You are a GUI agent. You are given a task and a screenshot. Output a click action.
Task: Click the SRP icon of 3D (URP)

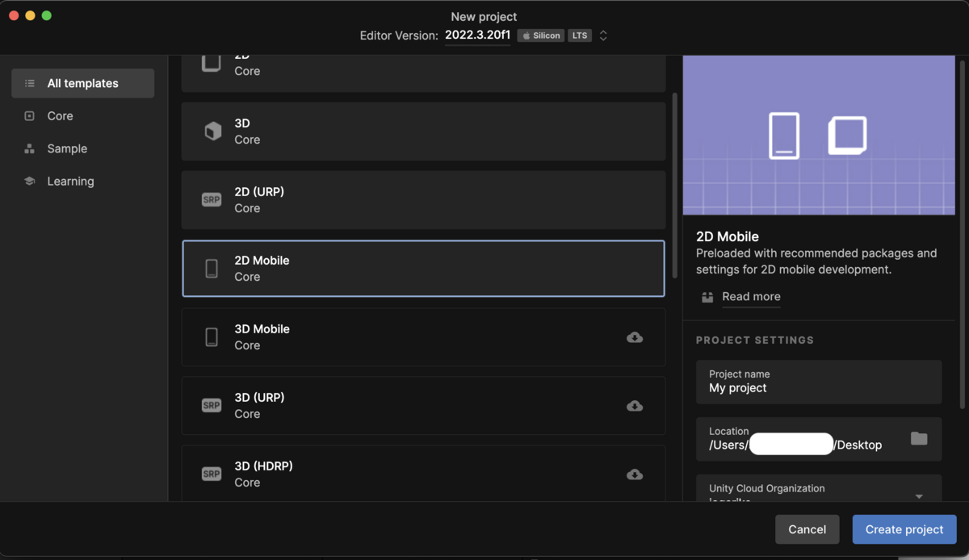tap(212, 406)
